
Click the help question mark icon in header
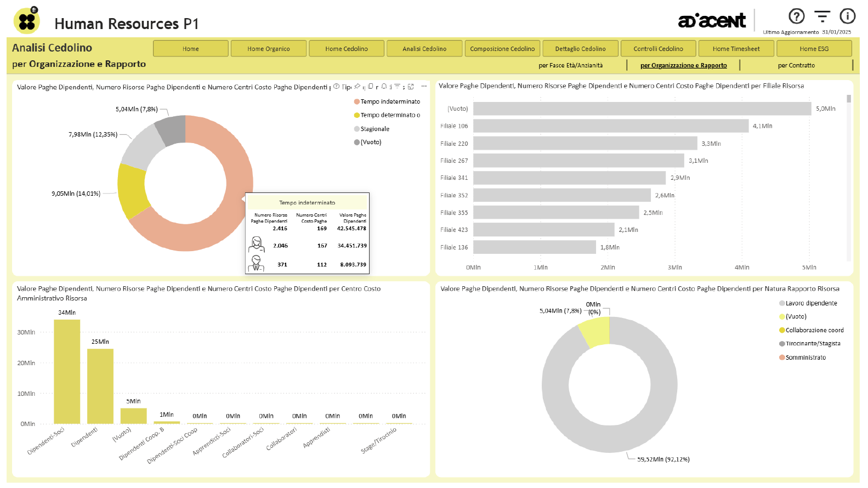tap(796, 16)
